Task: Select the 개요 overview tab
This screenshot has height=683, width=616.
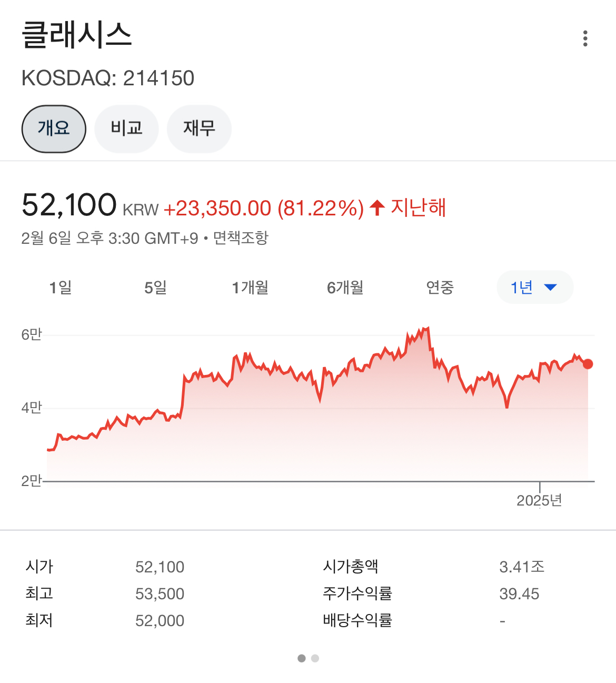Action: click(54, 129)
